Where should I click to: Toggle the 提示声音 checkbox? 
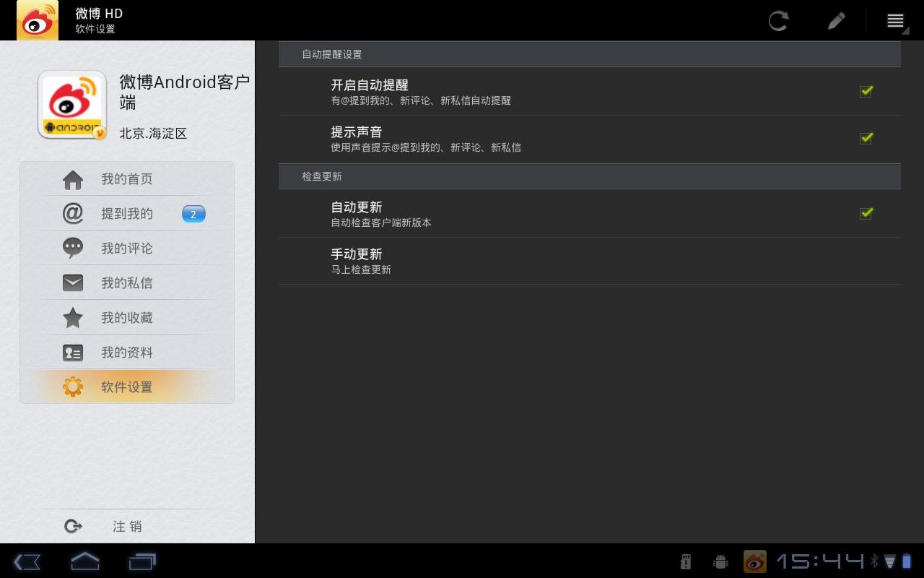[866, 138]
